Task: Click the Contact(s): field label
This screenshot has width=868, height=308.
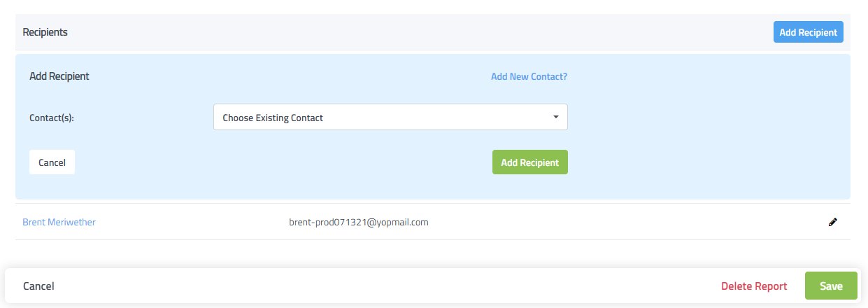Action: coord(52,118)
